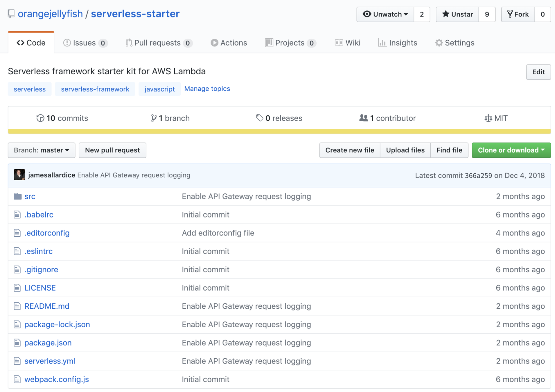Open the README.md file

point(47,306)
